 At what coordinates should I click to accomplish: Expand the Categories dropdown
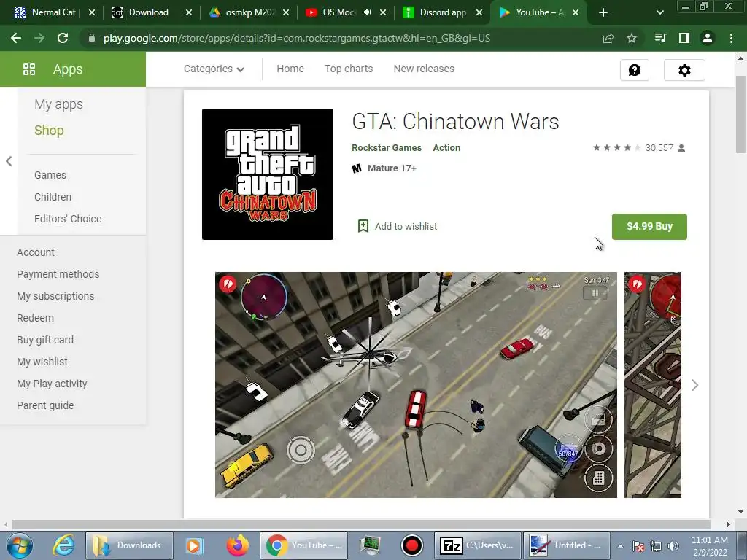pyautogui.click(x=214, y=69)
